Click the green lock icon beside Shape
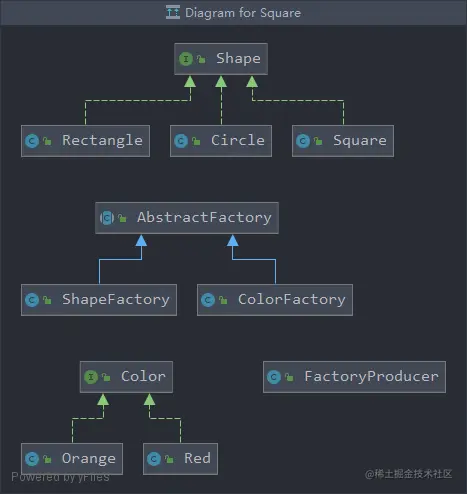Viewport: 467px width, 494px height. click(x=201, y=59)
